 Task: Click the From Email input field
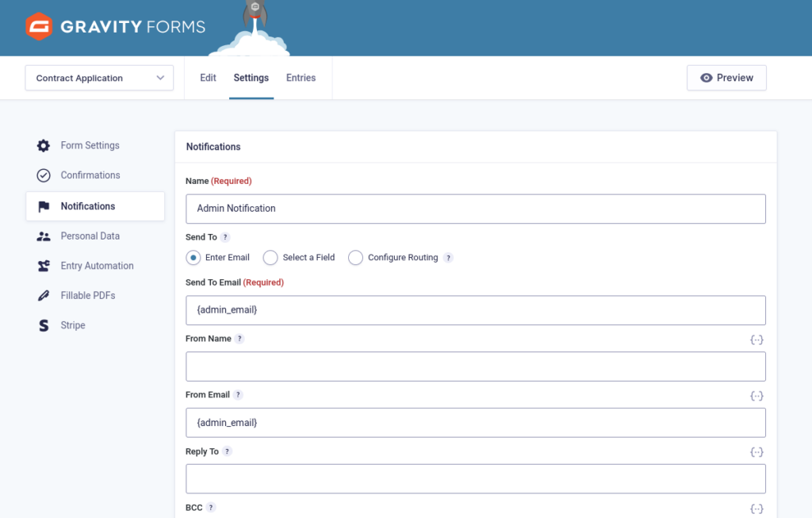(476, 423)
